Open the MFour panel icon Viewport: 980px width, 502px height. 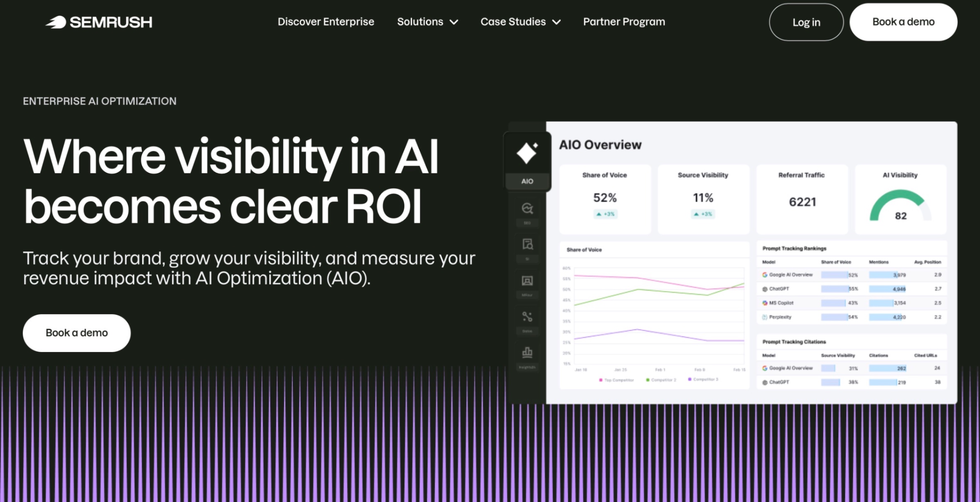pyautogui.click(x=527, y=281)
